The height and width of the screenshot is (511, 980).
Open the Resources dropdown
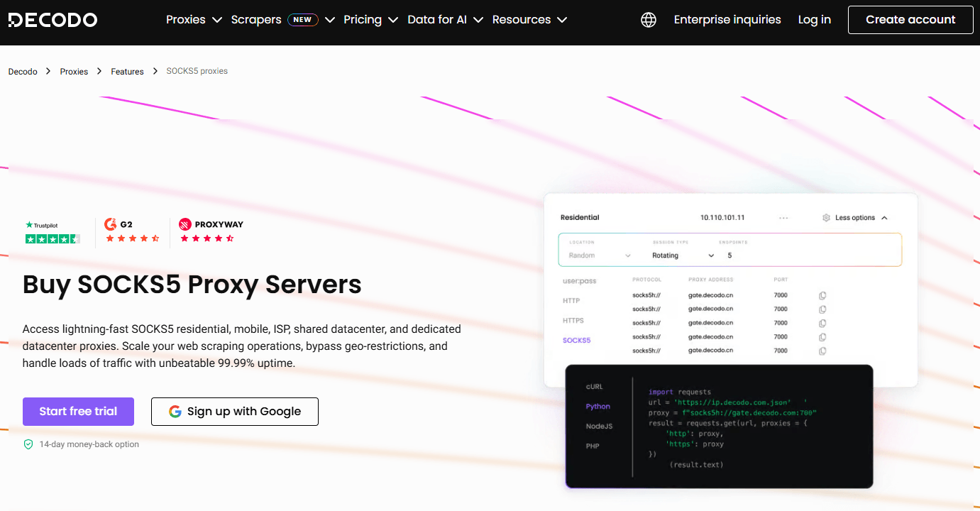click(529, 20)
